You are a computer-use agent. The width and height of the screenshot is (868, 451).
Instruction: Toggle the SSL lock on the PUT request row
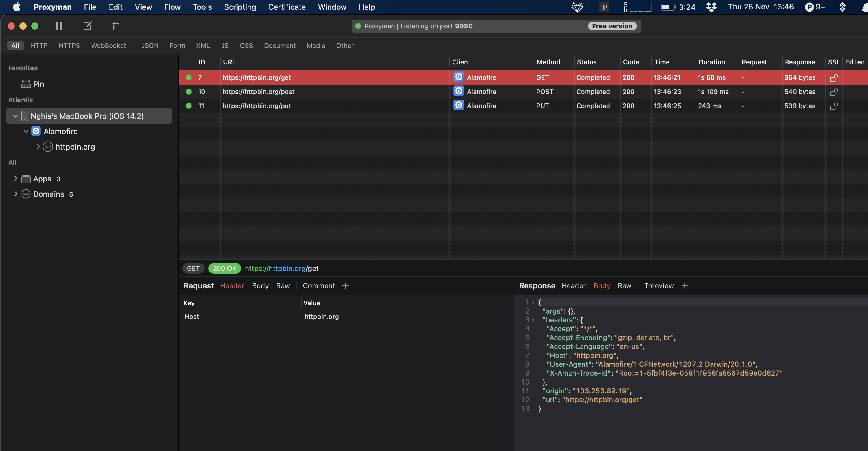pyautogui.click(x=834, y=106)
